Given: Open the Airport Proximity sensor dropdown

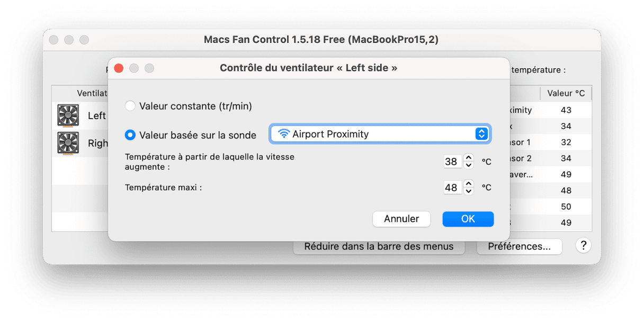Looking at the screenshot, I should (380, 134).
